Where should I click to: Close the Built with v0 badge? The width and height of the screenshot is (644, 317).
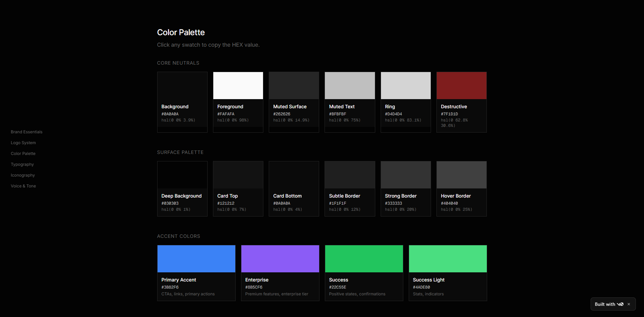point(629,304)
